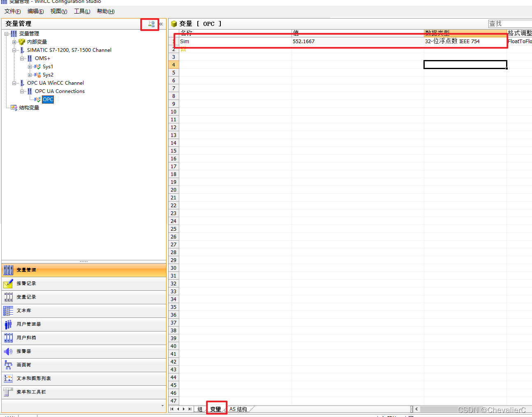This screenshot has width=532, height=417.
Task: Go to previous sheet tab arrow
Action: click(x=178, y=409)
